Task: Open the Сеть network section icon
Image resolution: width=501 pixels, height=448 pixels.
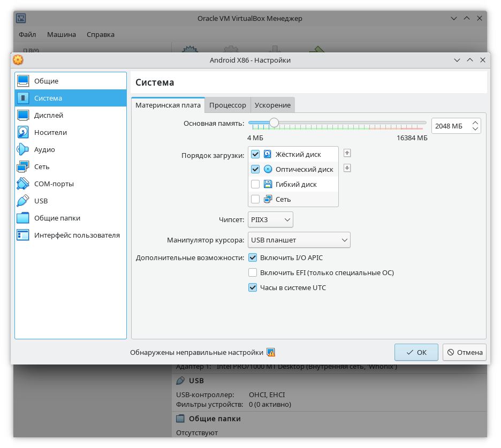Action: (x=23, y=167)
